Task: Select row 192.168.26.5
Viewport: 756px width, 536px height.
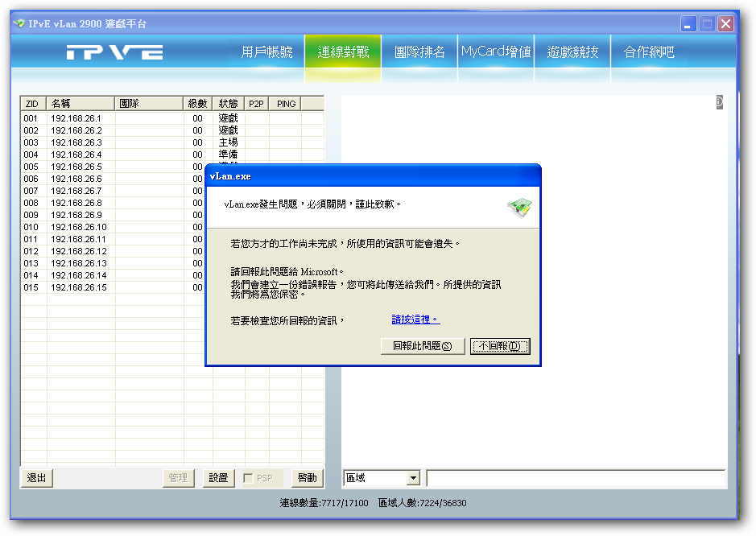Action: point(113,167)
